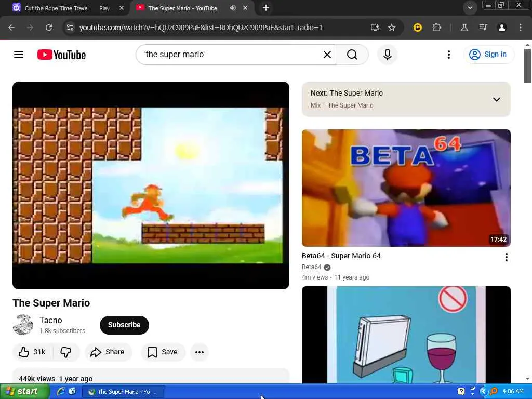Go forward in browser history

click(x=30, y=28)
